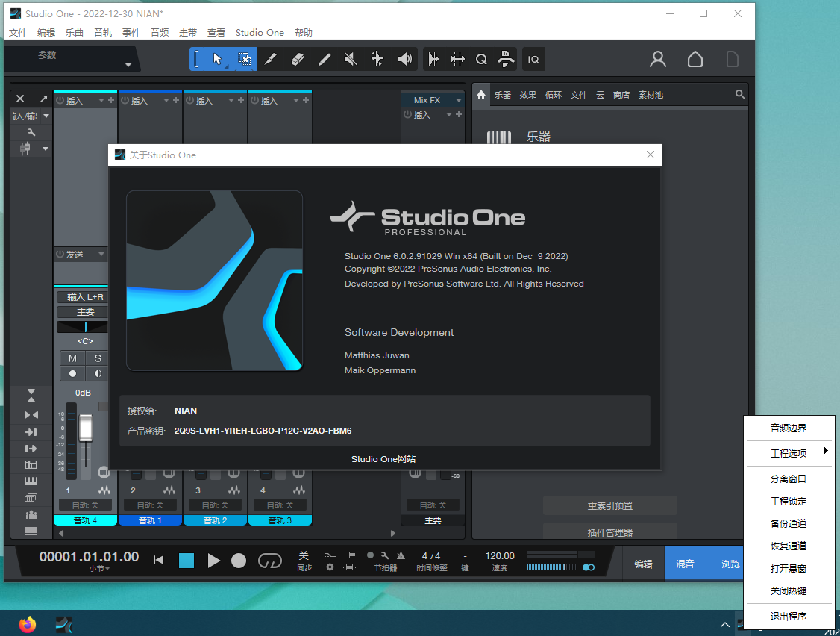840x636 pixels.
Task: Open mixer settings wrench icon
Action: 31,132
